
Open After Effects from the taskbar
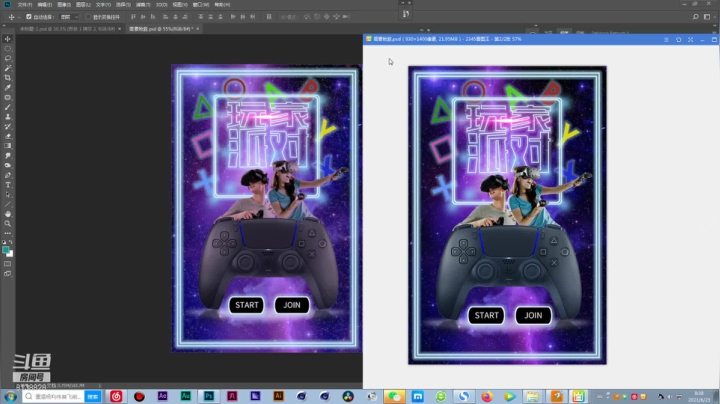tap(163, 396)
